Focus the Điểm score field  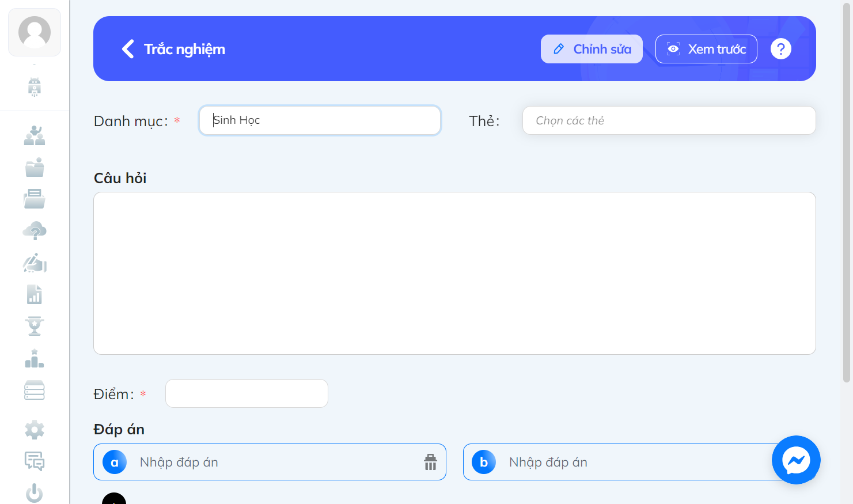[x=247, y=393]
